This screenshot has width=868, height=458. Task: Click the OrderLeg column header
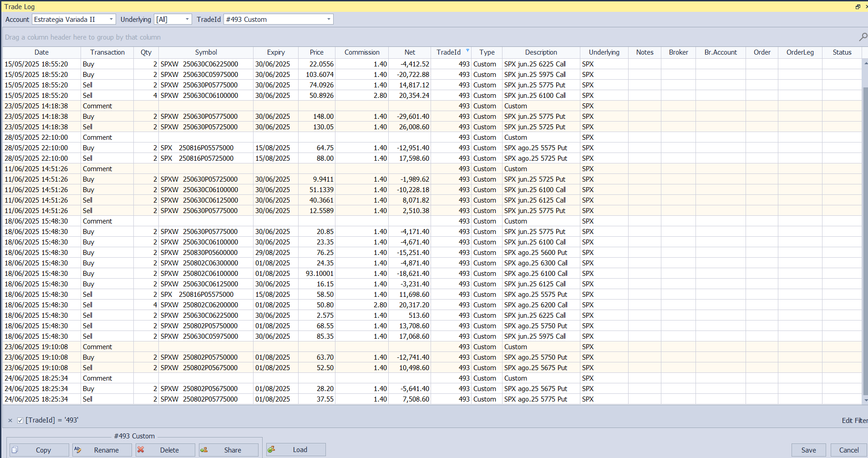pos(800,52)
